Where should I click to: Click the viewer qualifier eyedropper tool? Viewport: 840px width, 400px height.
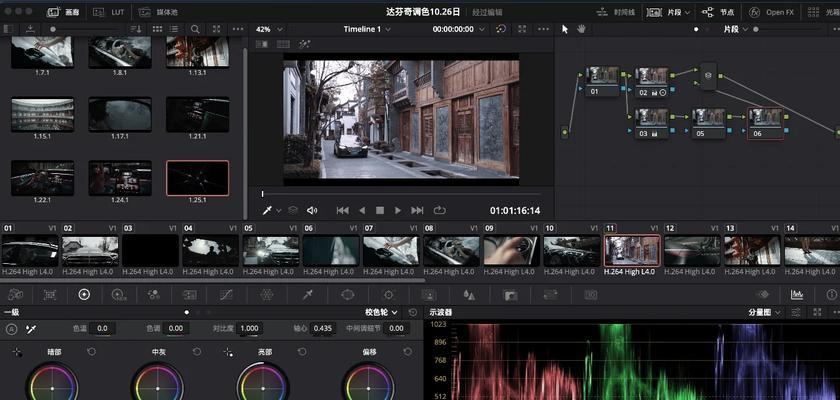tap(267, 210)
